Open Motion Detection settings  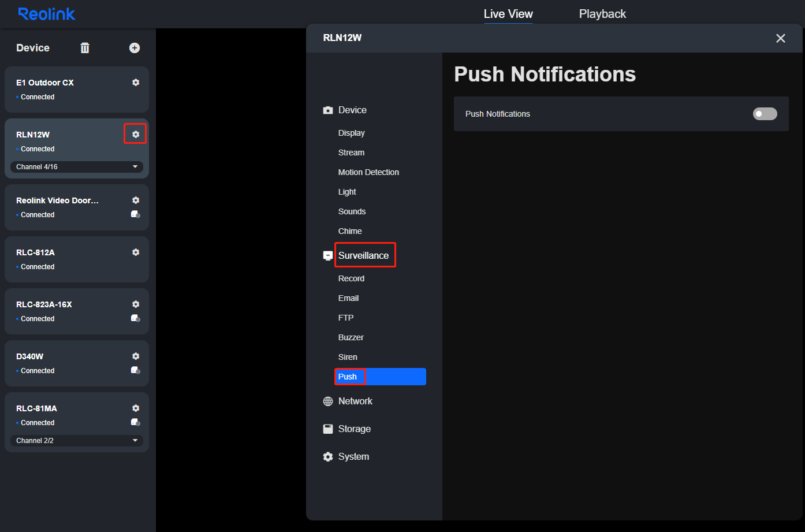[368, 172]
